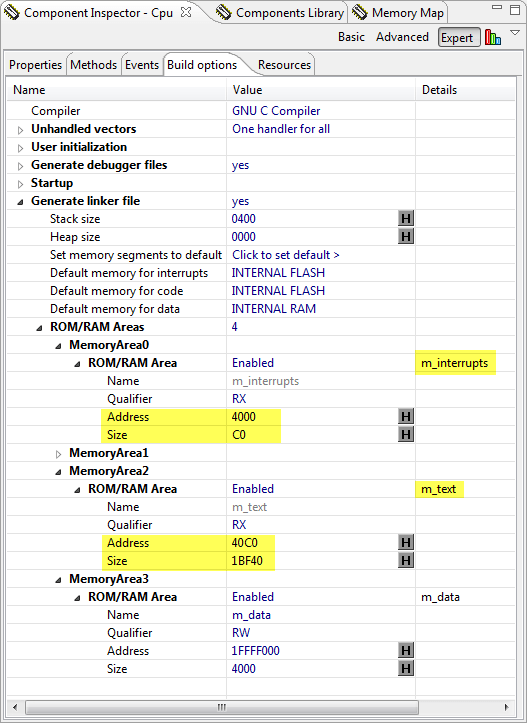The height and width of the screenshot is (723, 527).
Task: Change Default memory for interrupts value
Action: [x=278, y=273]
